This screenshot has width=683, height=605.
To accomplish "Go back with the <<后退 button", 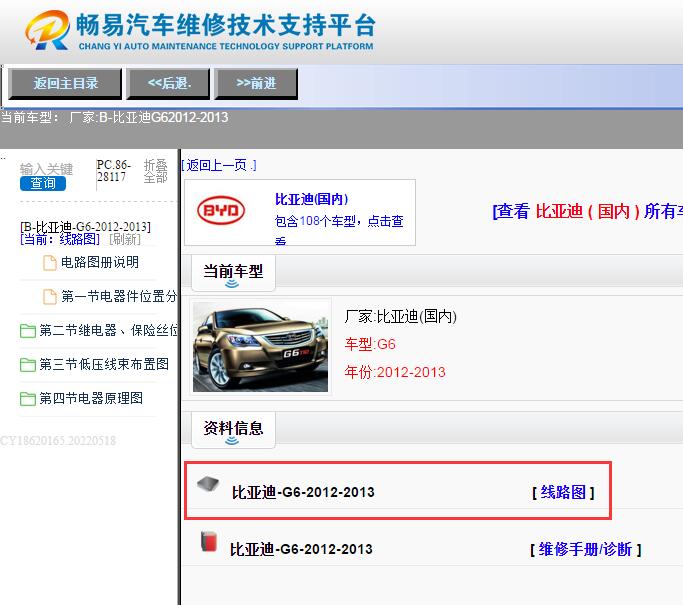I will (168, 84).
